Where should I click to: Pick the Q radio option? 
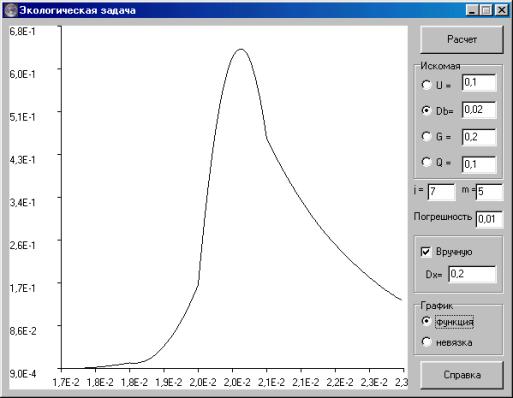click(426, 162)
